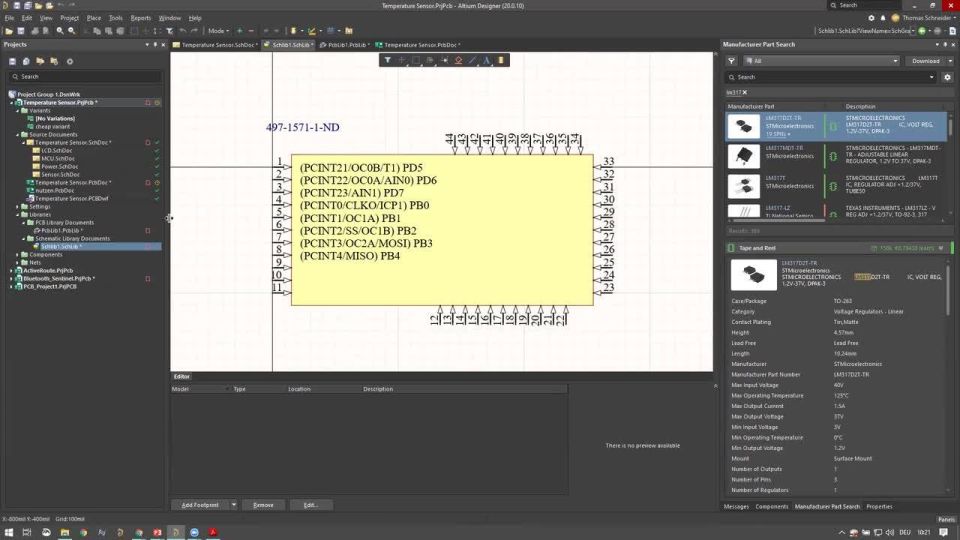Screen dimensions: 960x540
Task: Switch to Temperature Sensor.PcbDoc tab
Action: (x=418, y=45)
